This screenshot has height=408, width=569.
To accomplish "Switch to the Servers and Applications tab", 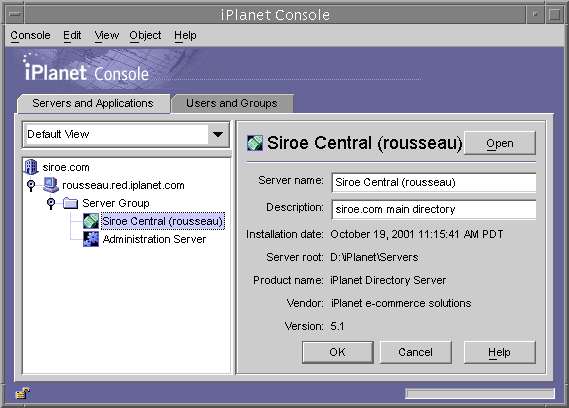I will point(93,103).
